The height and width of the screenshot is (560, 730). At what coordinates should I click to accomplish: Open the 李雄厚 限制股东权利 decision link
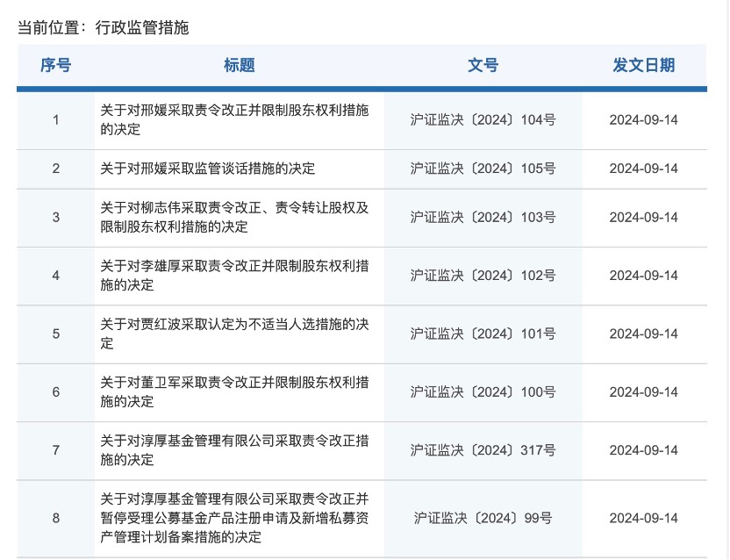coord(234,276)
